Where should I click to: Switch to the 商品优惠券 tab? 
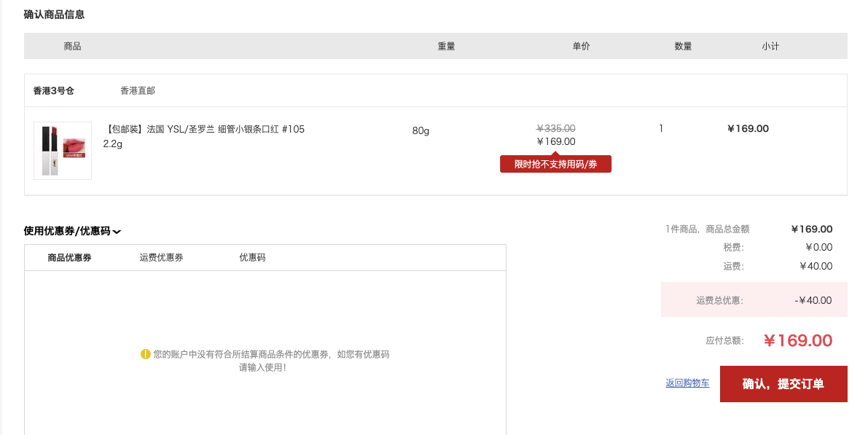tap(69, 257)
